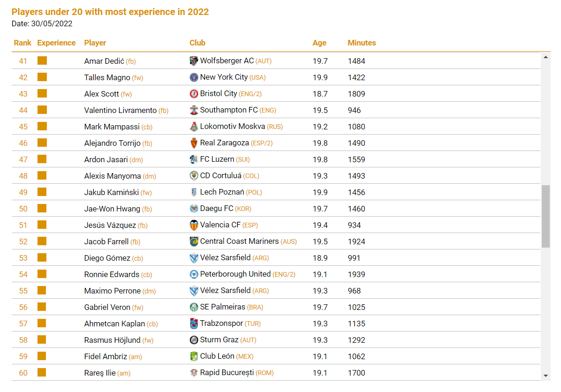
Task: Sort table by Minutes column header
Action: (x=362, y=43)
